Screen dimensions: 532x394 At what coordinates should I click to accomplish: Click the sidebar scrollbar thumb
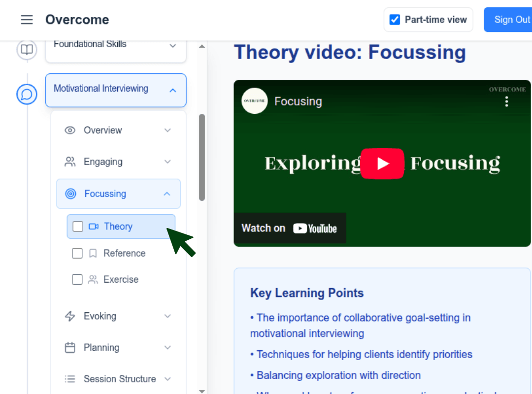202,158
